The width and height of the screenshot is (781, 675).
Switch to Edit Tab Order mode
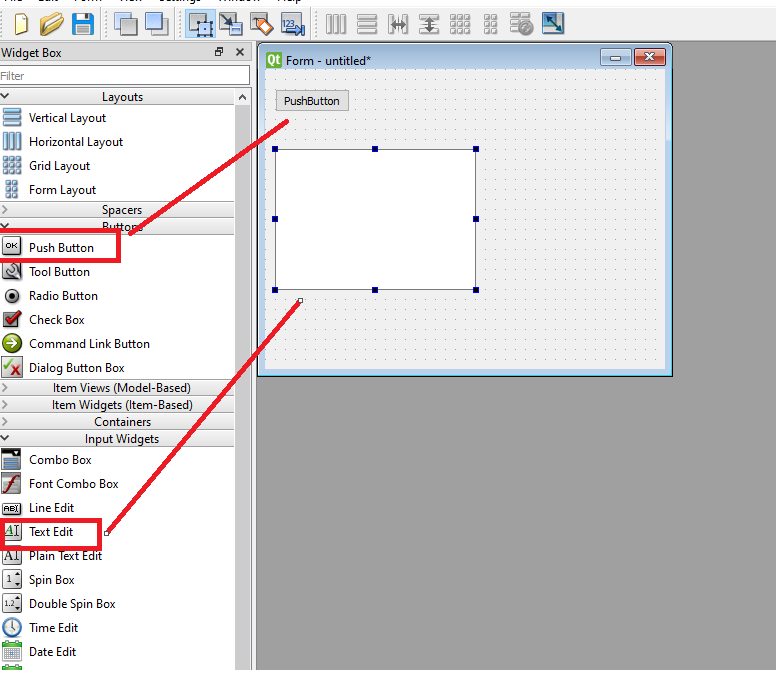pyautogui.click(x=292, y=24)
